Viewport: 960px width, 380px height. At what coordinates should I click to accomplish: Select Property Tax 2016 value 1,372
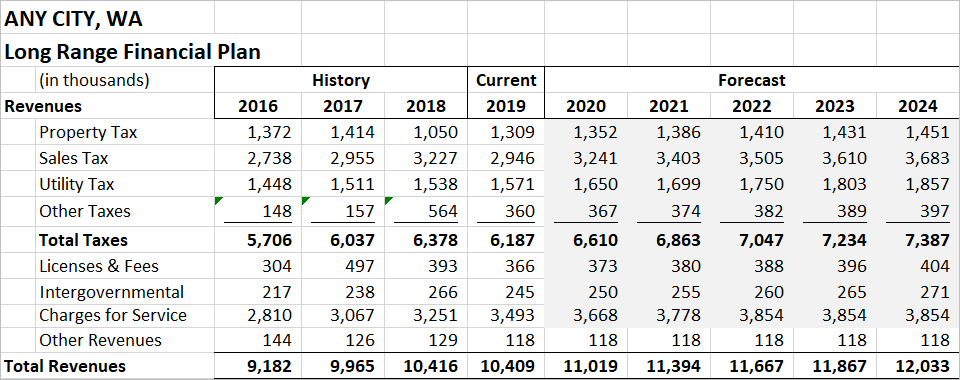pyautogui.click(x=269, y=132)
